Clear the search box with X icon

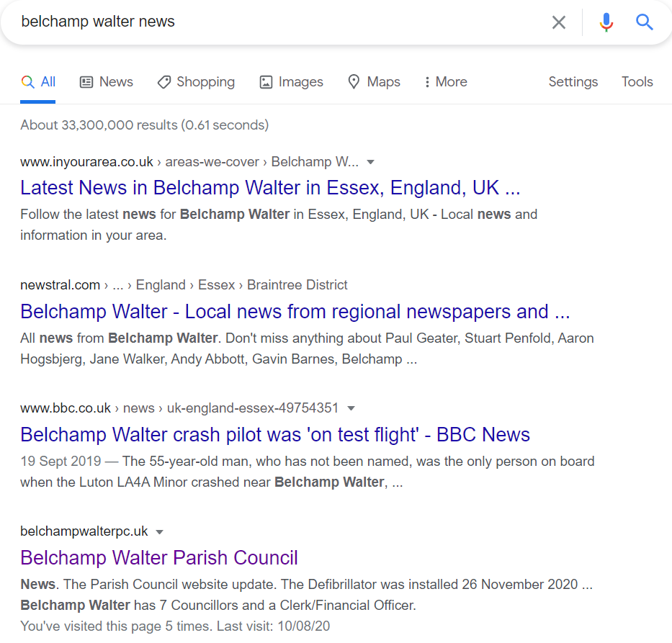coord(558,22)
